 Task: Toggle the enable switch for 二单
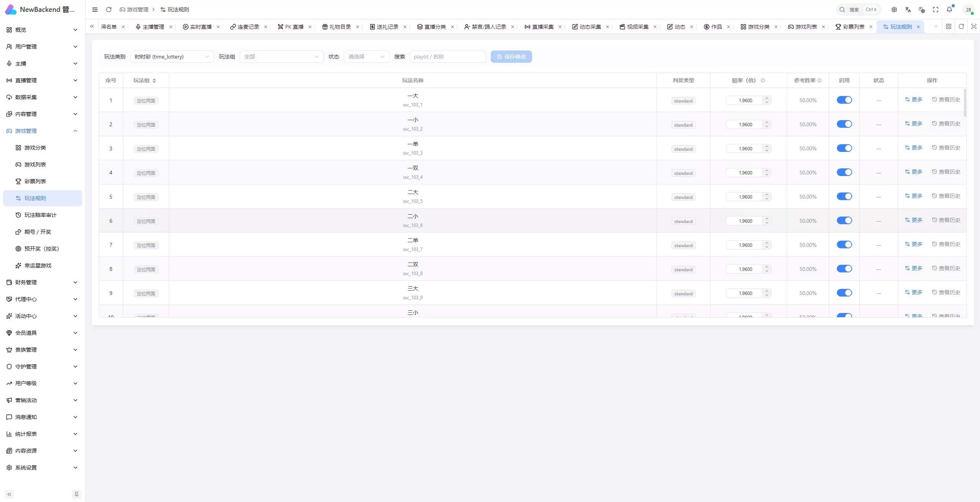[844, 244]
